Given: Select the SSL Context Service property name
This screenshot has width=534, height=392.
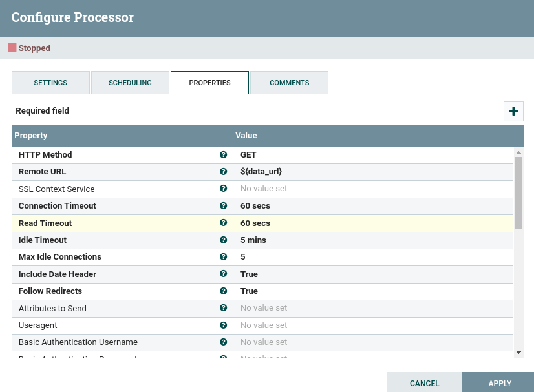Looking at the screenshot, I should click(56, 189).
